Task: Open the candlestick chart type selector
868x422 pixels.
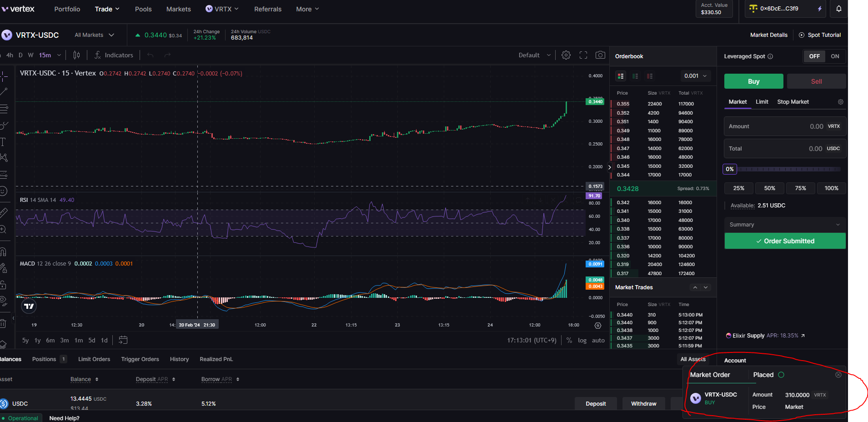Action: [76, 55]
